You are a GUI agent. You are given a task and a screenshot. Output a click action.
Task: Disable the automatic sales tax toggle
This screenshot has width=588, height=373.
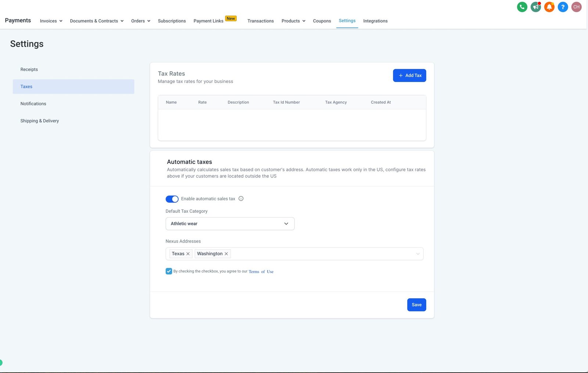[x=172, y=199]
